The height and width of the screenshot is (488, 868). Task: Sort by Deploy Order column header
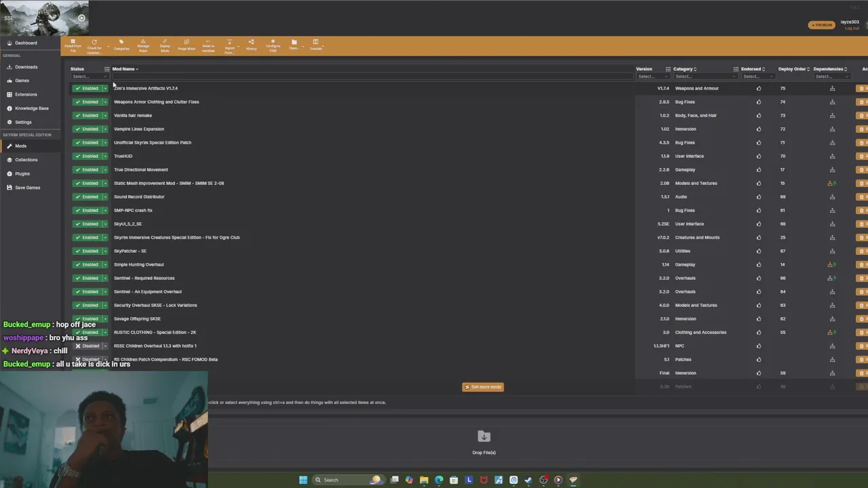coord(793,68)
